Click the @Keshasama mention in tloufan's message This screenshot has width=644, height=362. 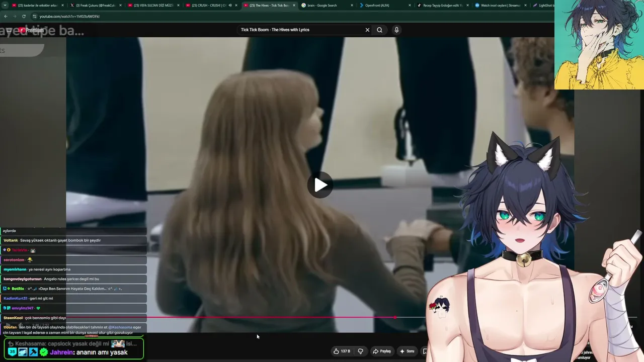[120, 327]
